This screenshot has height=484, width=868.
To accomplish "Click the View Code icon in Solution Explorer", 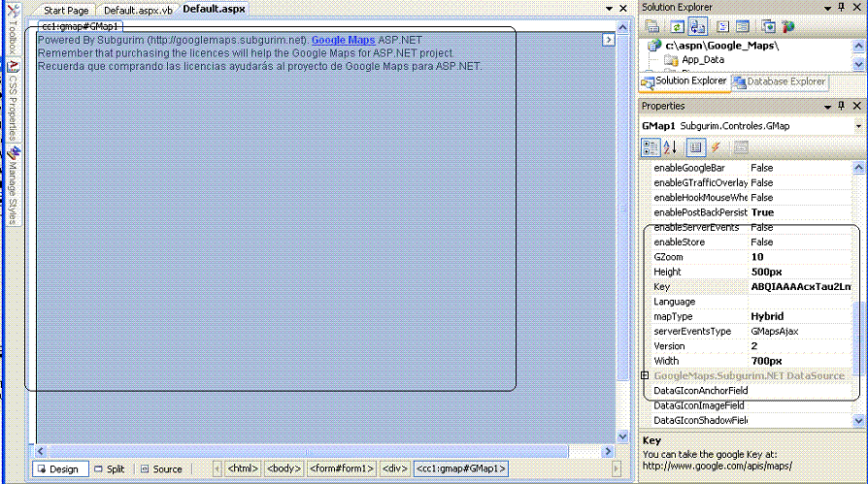I will (x=722, y=26).
